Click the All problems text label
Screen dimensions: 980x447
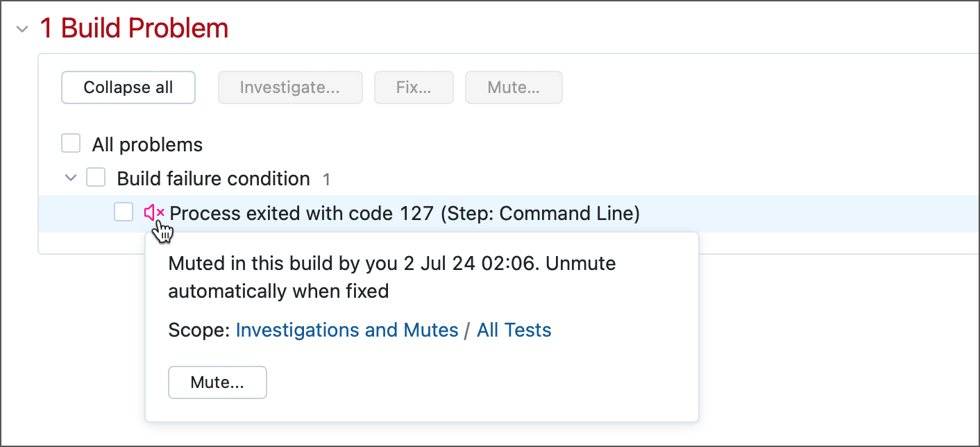147,144
